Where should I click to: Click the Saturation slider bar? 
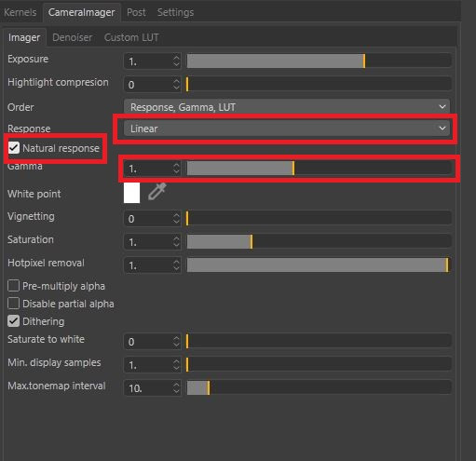319,241
